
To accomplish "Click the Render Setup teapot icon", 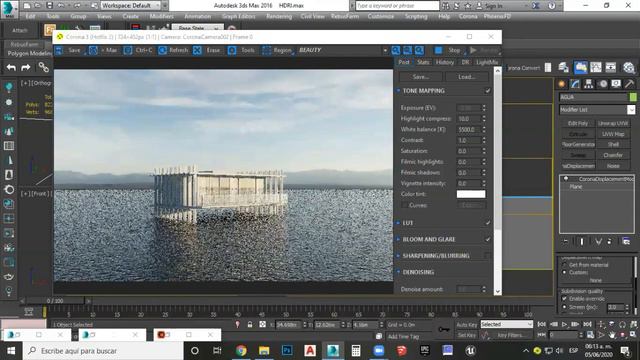I will pyautogui.click(x=581, y=67).
